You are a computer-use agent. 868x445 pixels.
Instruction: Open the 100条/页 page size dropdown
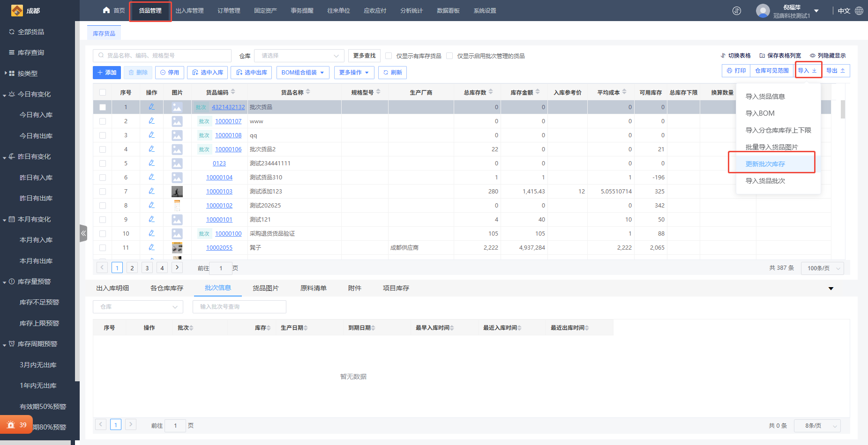point(823,268)
